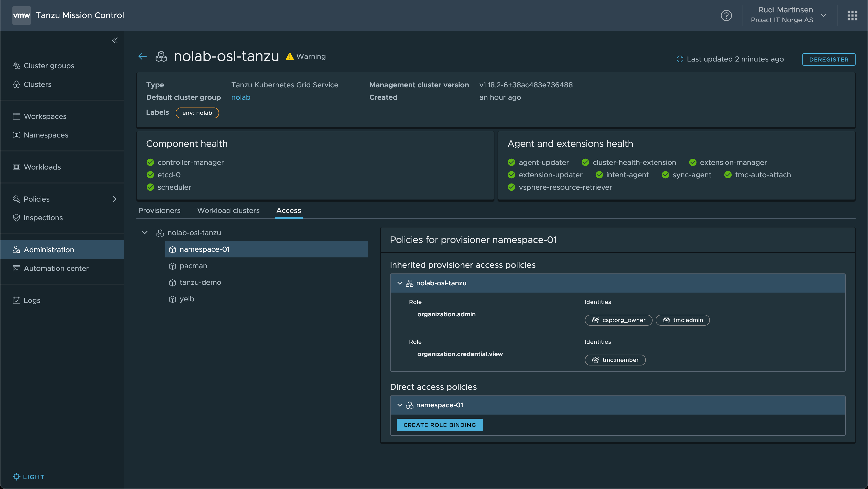Click the Cluster groups sidebar icon

[x=16, y=66]
